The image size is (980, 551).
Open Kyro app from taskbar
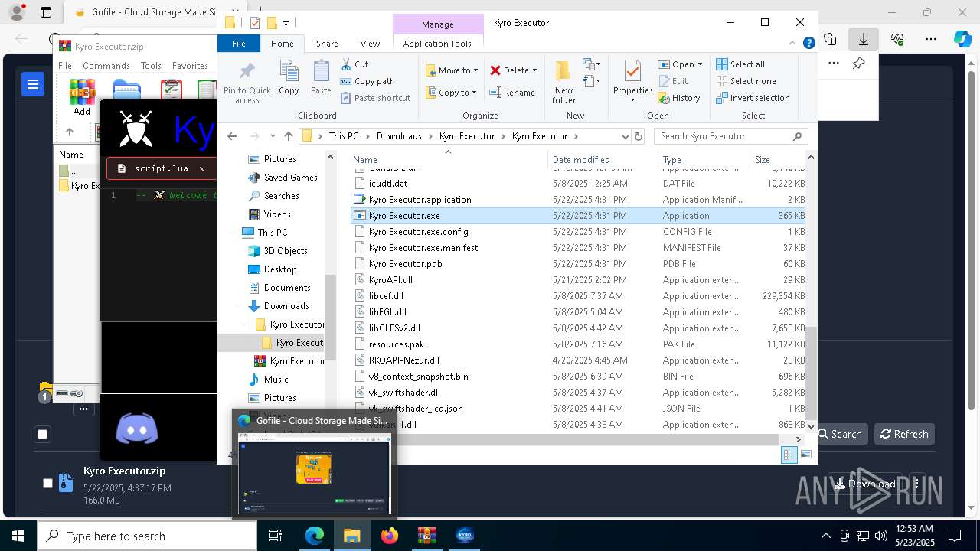[x=465, y=536]
